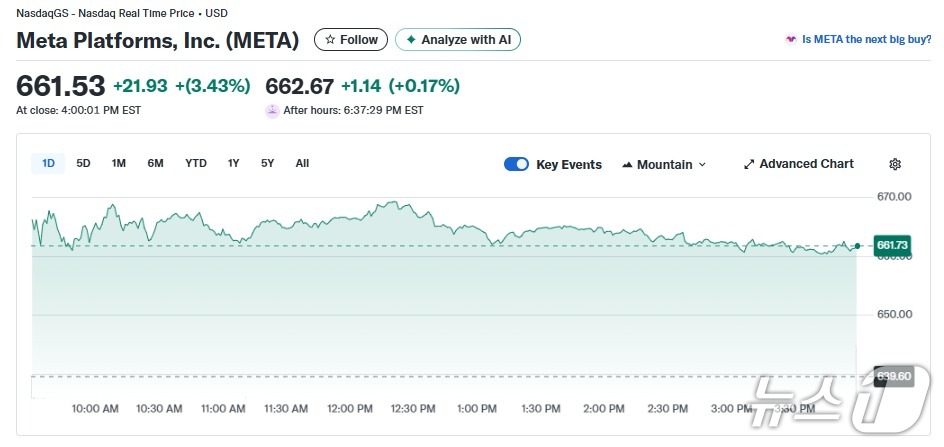
Task: Click the pink icon beside META promo
Action: click(791, 40)
